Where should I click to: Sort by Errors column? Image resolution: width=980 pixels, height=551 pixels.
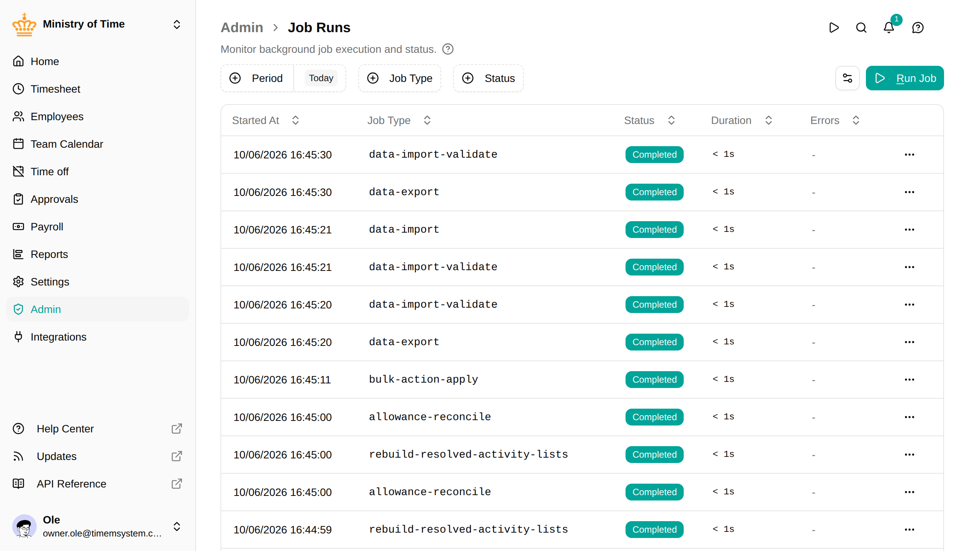click(835, 120)
